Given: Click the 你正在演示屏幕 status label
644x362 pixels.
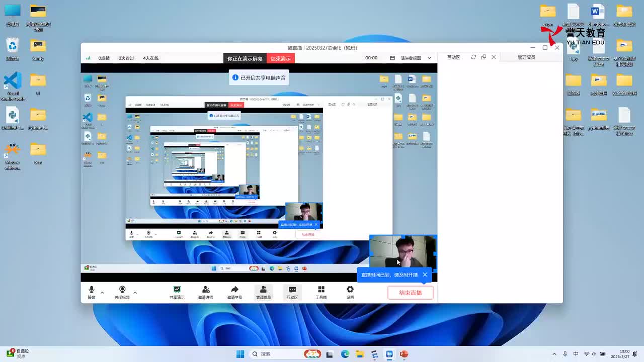Looking at the screenshot, I should (x=245, y=58).
